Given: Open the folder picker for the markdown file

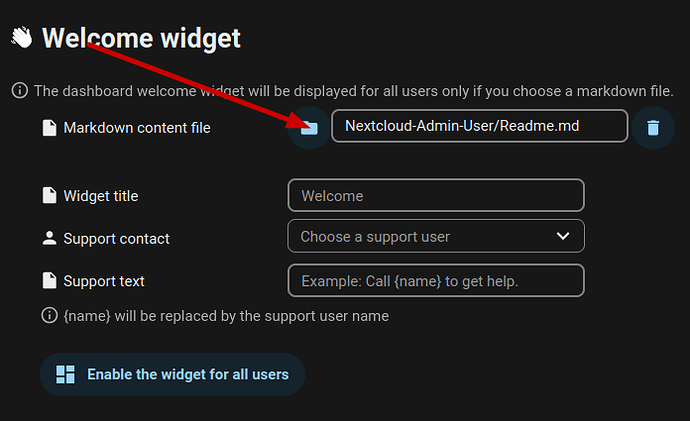Looking at the screenshot, I should [x=309, y=127].
